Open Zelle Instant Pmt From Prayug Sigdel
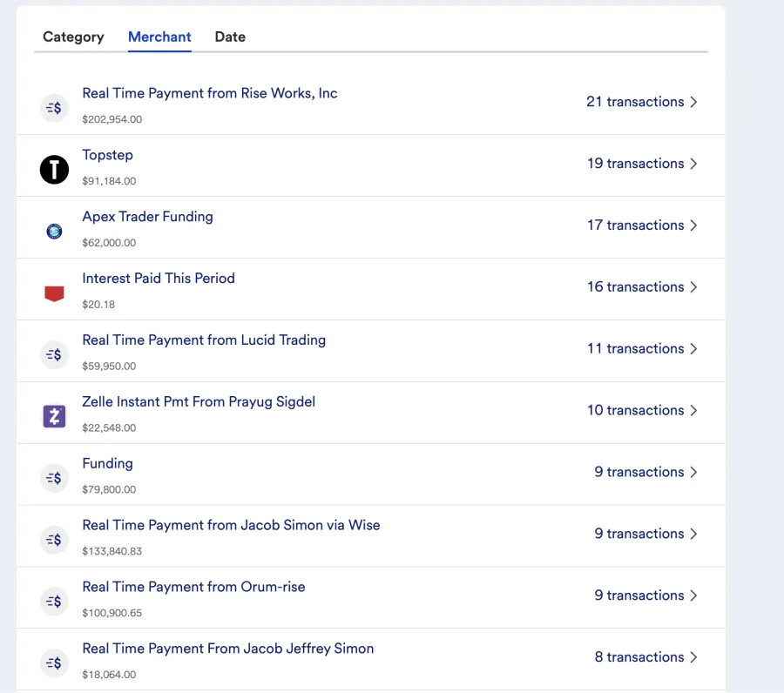This screenshot has height=693, width=784. pyautogui.click(x=199, y=401)
